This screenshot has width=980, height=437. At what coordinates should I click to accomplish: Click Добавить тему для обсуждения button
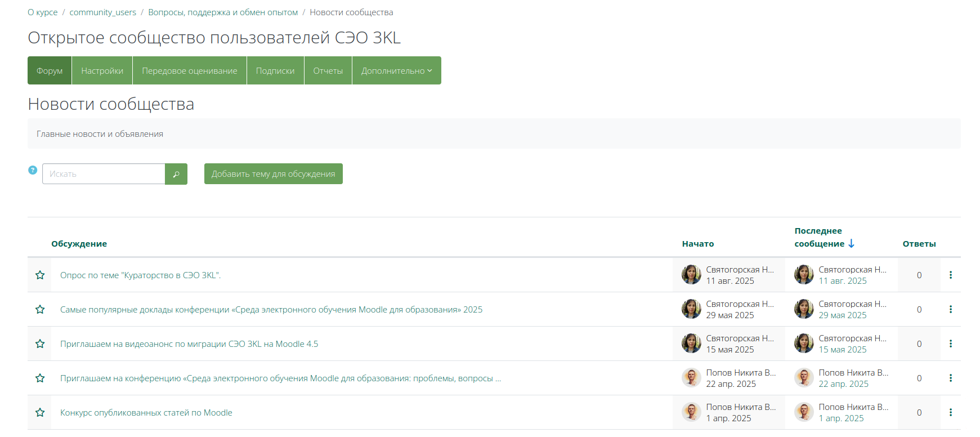(x=273, y=174)
